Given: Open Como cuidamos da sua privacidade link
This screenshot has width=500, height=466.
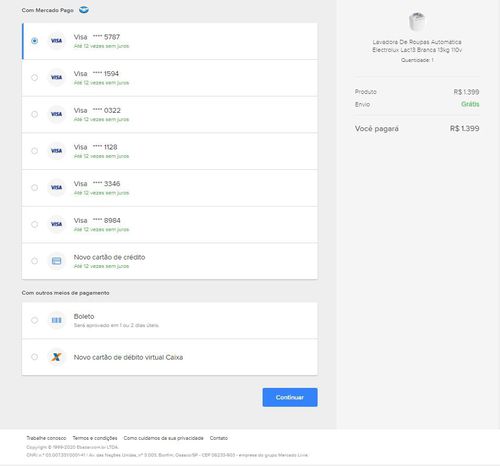Looking at the screenshot, I should click(163, 438).
